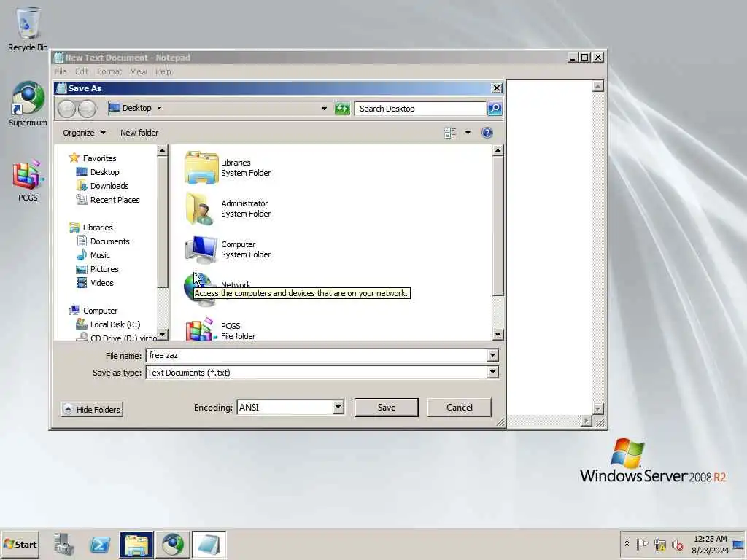Click the New folder button

point(139,133)
